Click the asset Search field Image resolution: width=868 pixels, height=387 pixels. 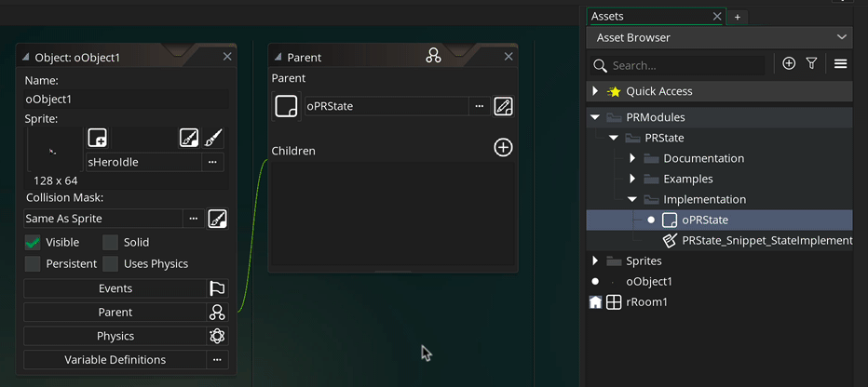coord(685,66)
